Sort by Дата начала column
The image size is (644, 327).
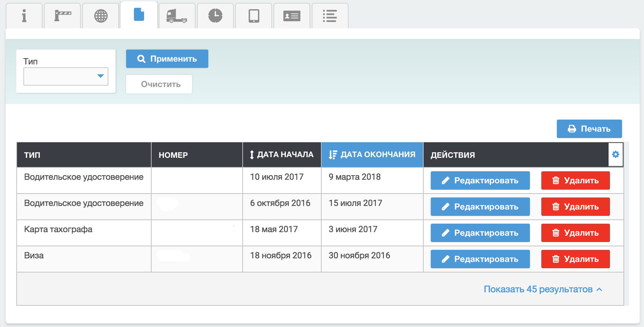click(x=282, y=155)
